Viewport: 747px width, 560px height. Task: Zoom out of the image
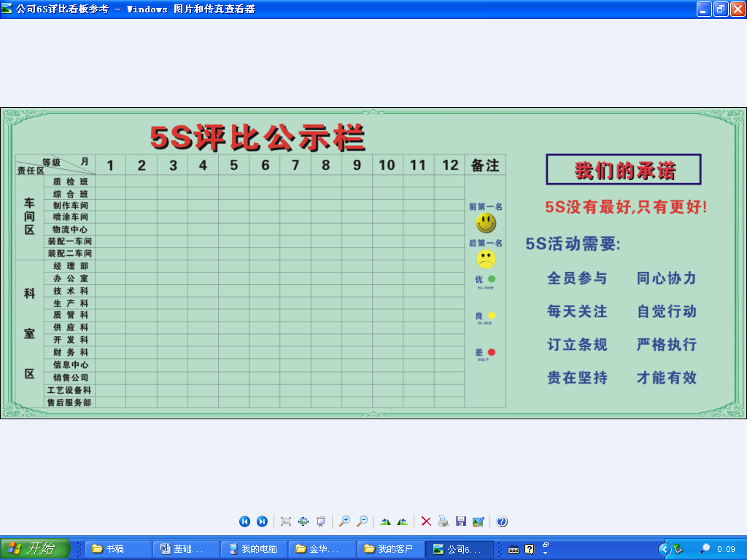tap(362, 521)
